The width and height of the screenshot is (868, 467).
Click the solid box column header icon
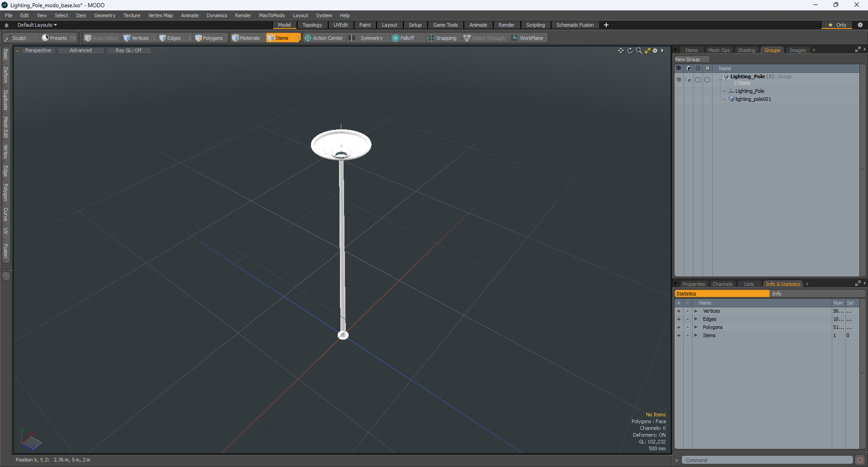coord(708,68)
